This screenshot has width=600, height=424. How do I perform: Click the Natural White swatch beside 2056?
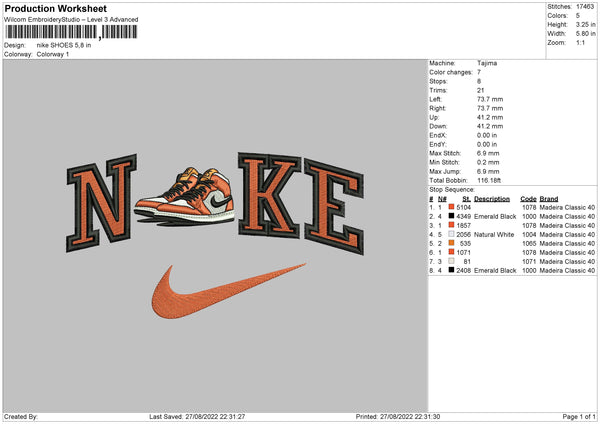tap(452, 234)
